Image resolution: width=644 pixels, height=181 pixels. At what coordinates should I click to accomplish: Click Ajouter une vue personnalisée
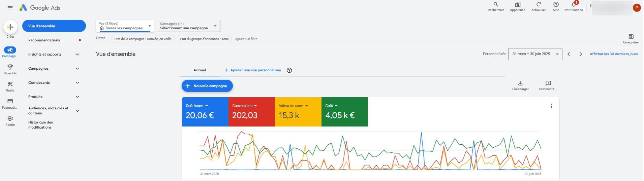(253, 70)
